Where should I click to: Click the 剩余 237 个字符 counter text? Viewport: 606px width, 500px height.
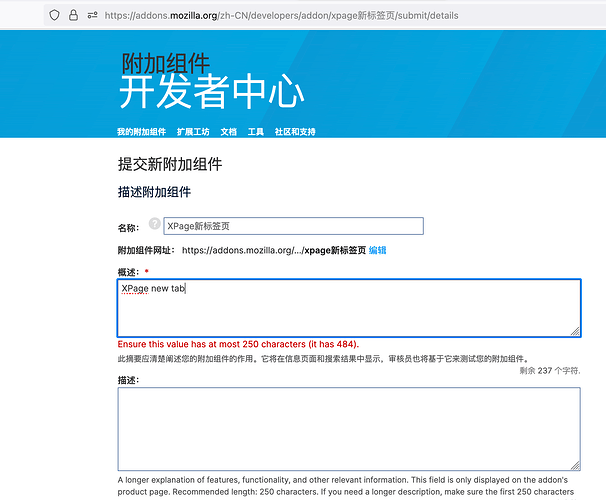pyautogui.click(x=550, y=371)
